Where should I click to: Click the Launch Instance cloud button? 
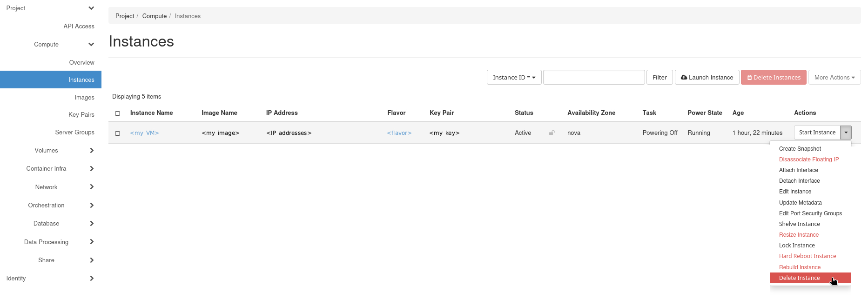point(707,77)
